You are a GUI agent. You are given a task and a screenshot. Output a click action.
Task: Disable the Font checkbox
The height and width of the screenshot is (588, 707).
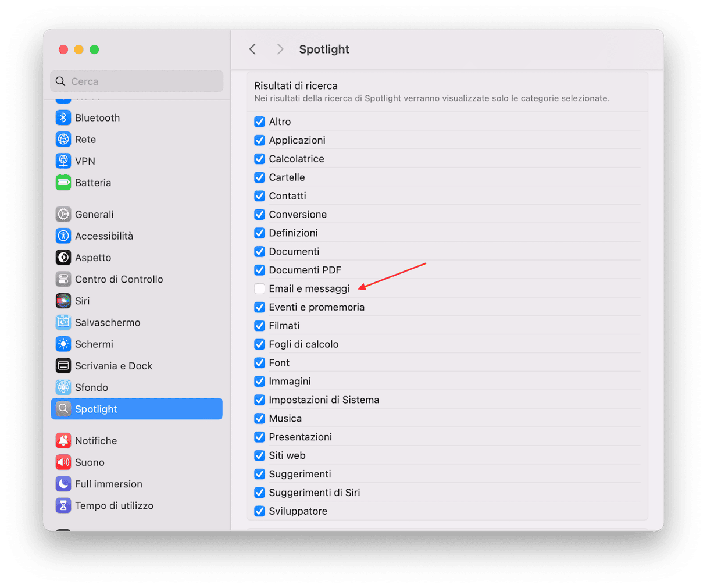[x=260, y=363]
